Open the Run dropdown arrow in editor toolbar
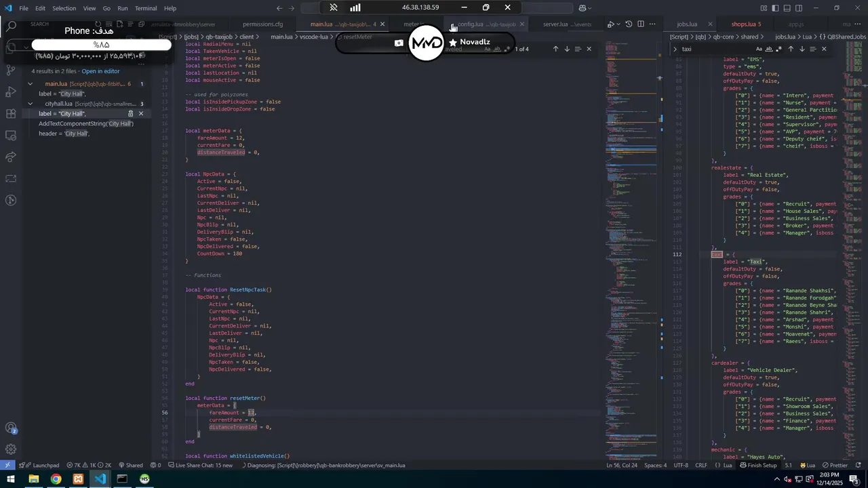 (x=618, y=24)
